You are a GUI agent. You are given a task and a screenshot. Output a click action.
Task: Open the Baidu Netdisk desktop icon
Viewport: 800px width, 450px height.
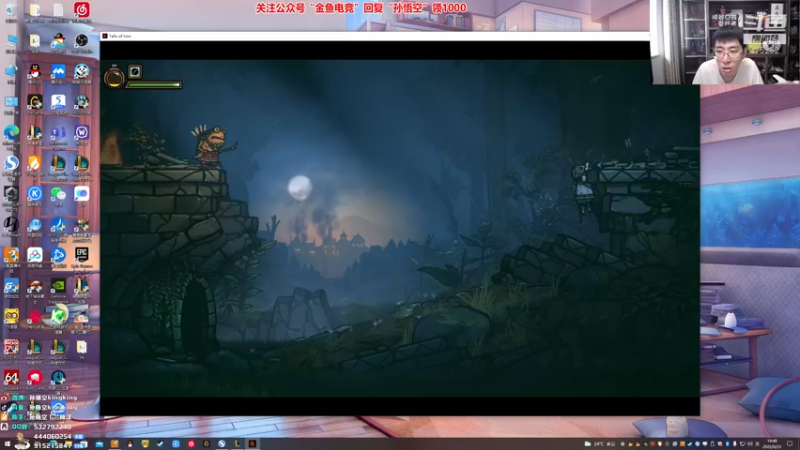tap(35, 255)
